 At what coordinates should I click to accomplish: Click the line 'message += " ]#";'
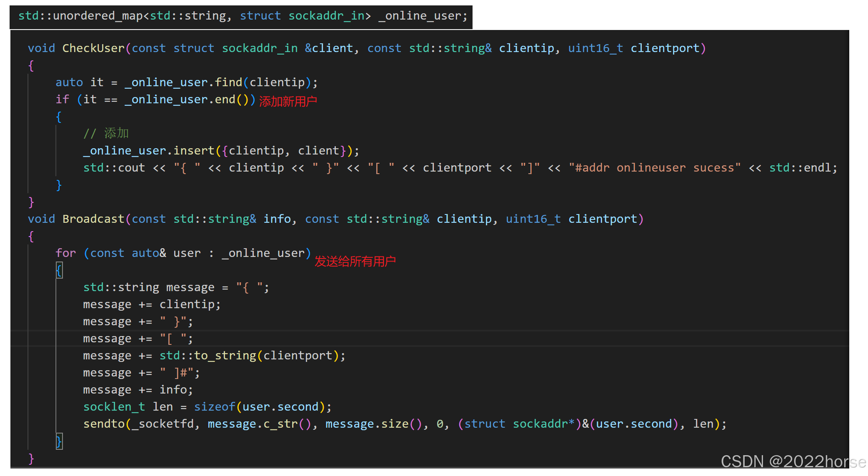[x=141, y=373]
